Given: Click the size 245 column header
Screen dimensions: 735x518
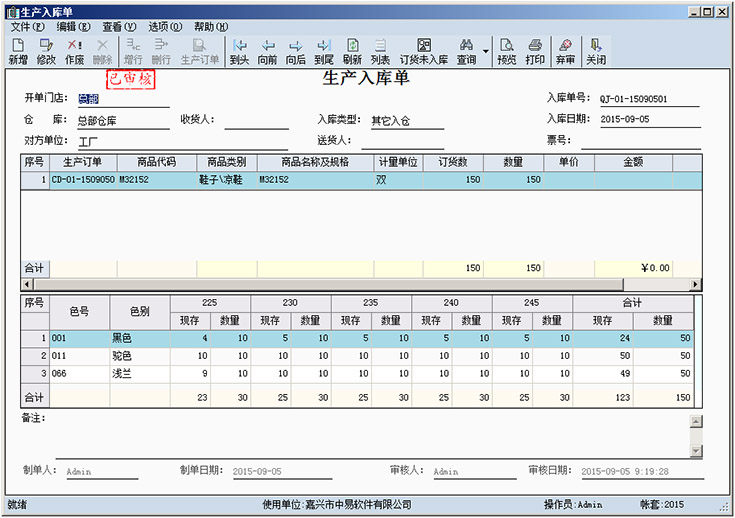Looking at the screenshot, I should 532,303.
